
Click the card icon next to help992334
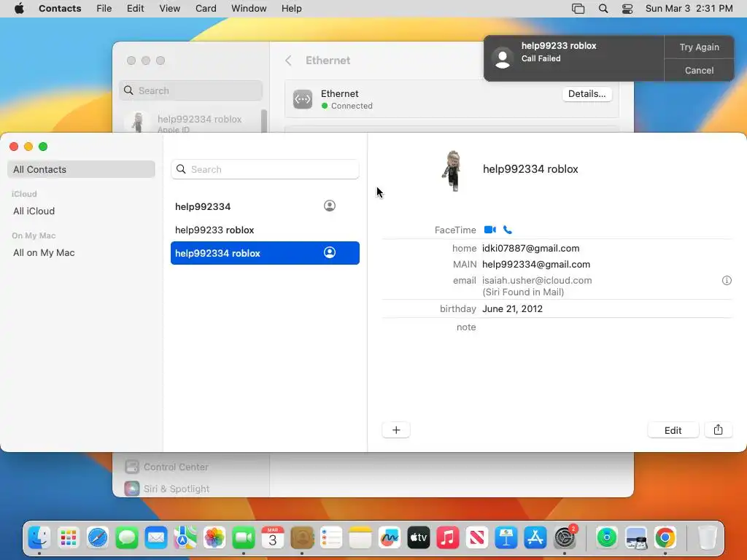pos(330,206)
